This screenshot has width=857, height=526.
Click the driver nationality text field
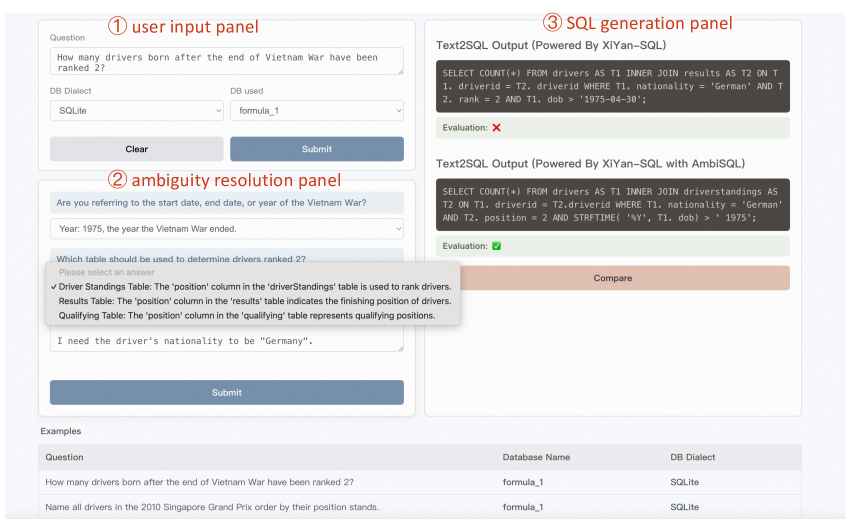click(226, 341)
